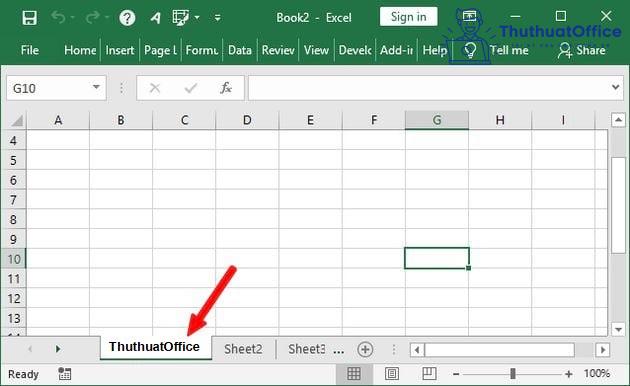Add a new sheet with plus button
Viewport: 630px width, 386px height.
pyautogui.click(x=365, y=349)
